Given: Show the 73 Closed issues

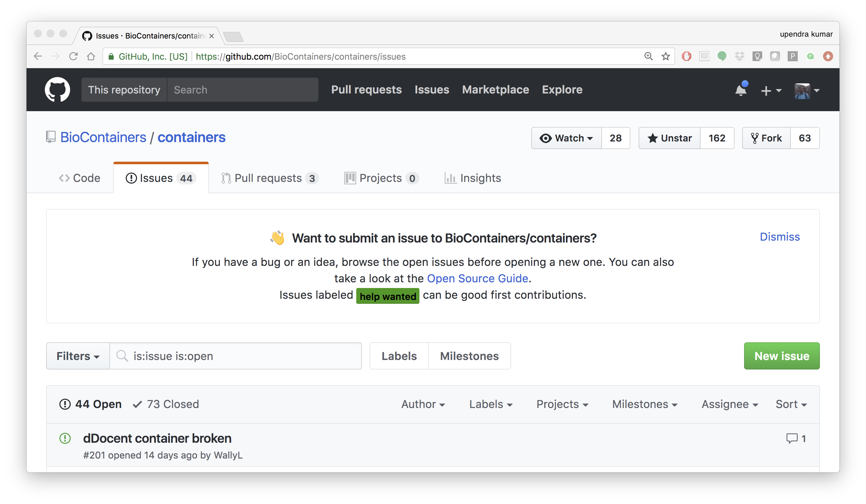Looking at the screenshot, I should tap(166, 404).
